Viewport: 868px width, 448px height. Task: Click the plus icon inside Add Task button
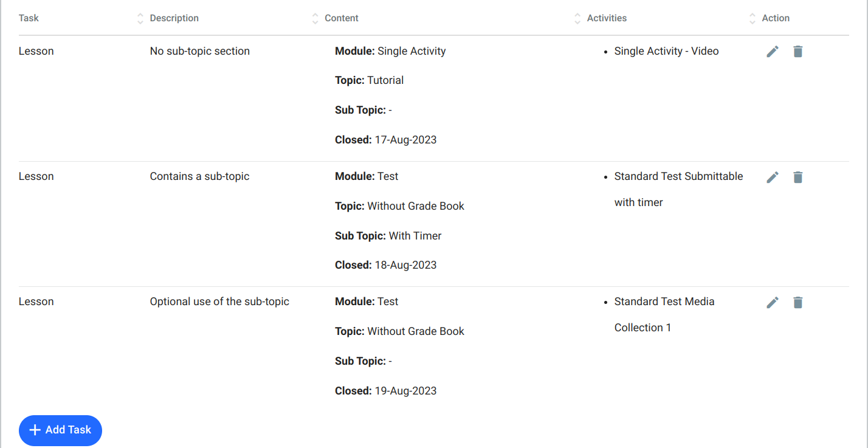pyautogui.click(x=35, y=430)
